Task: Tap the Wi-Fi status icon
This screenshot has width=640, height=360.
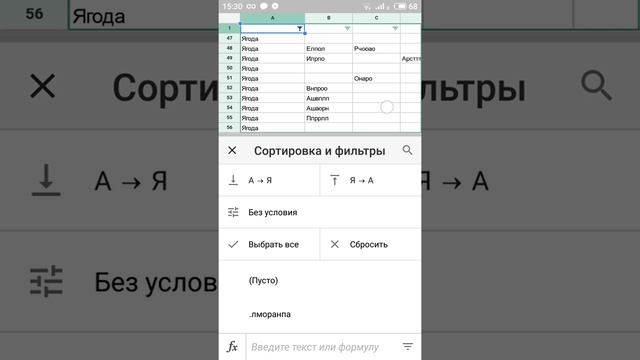Action: pos(367,6)
